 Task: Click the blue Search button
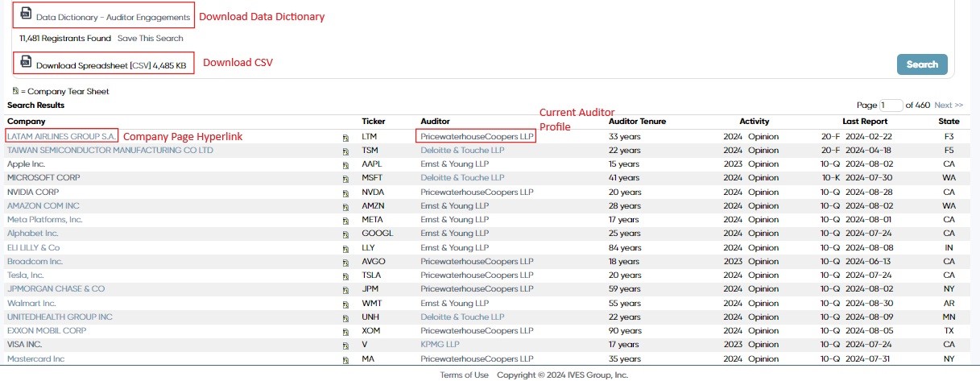coord(922,64)
